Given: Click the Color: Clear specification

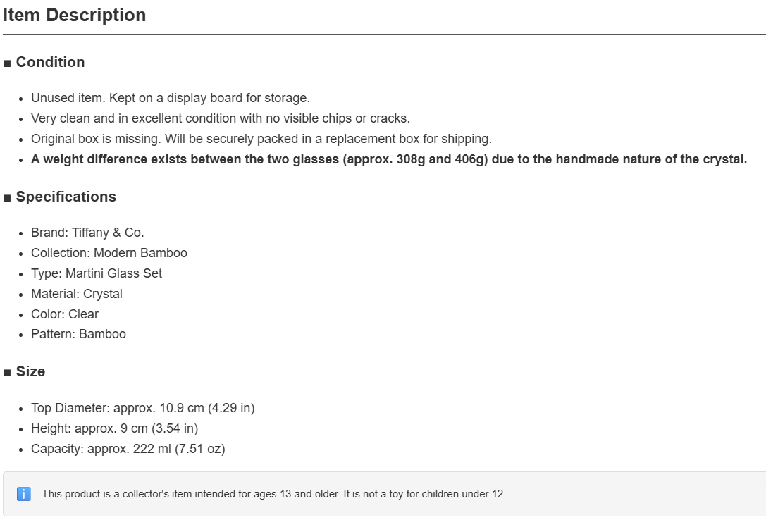Looking at the screenshot, I should tap(65, 314).
